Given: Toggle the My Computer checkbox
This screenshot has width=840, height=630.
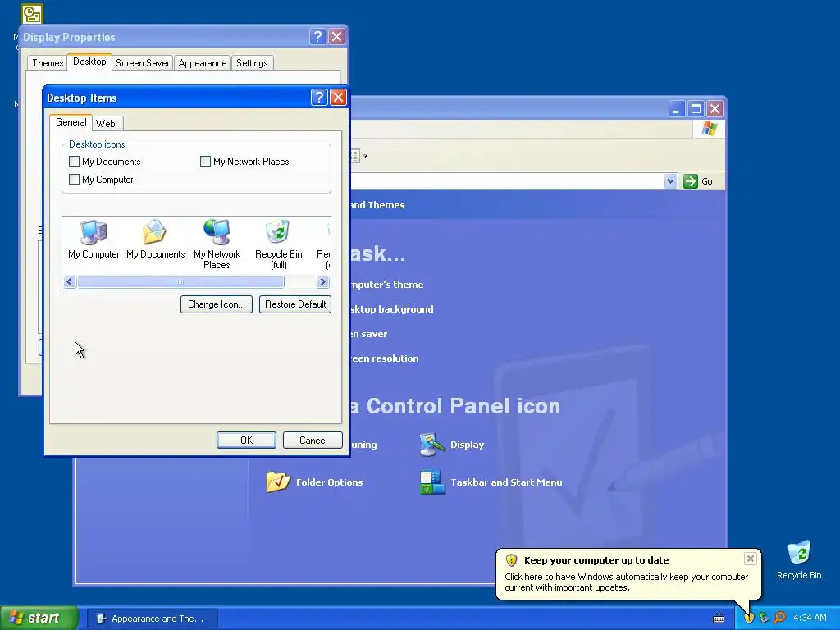Looking at the screenshot, I should click(75, 180).
